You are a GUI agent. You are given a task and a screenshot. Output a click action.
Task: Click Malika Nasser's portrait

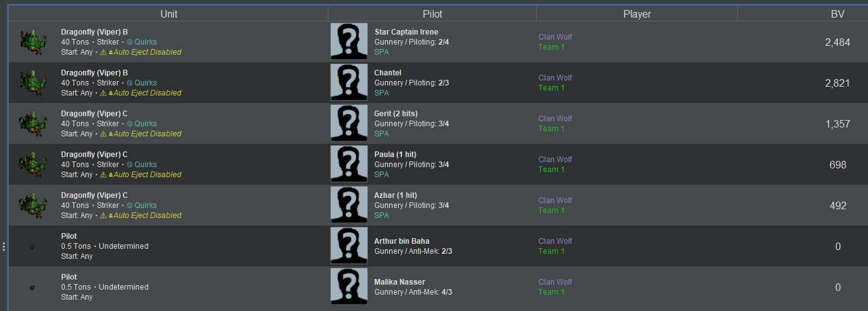tap(349, 286)
